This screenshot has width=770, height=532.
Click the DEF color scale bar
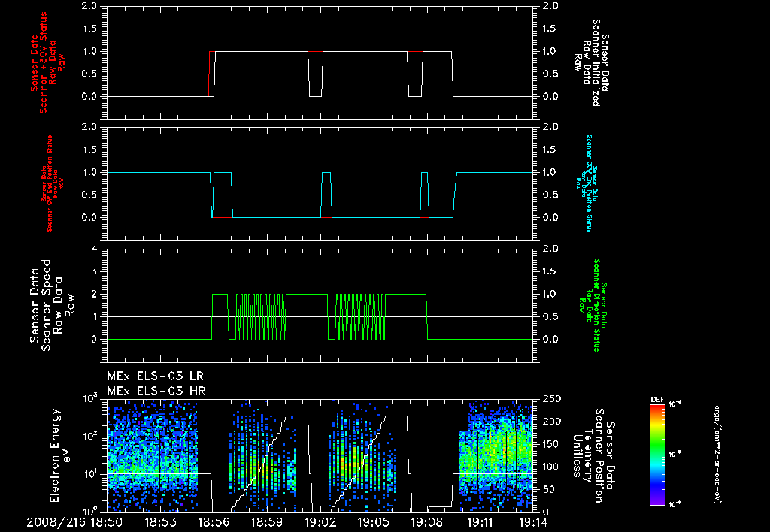(657, 455)
